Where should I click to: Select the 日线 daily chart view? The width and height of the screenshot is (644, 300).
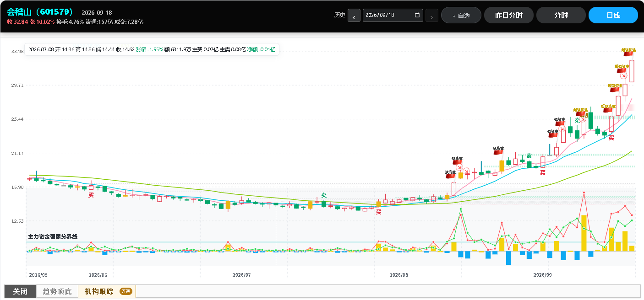click(x=613, y=15)
